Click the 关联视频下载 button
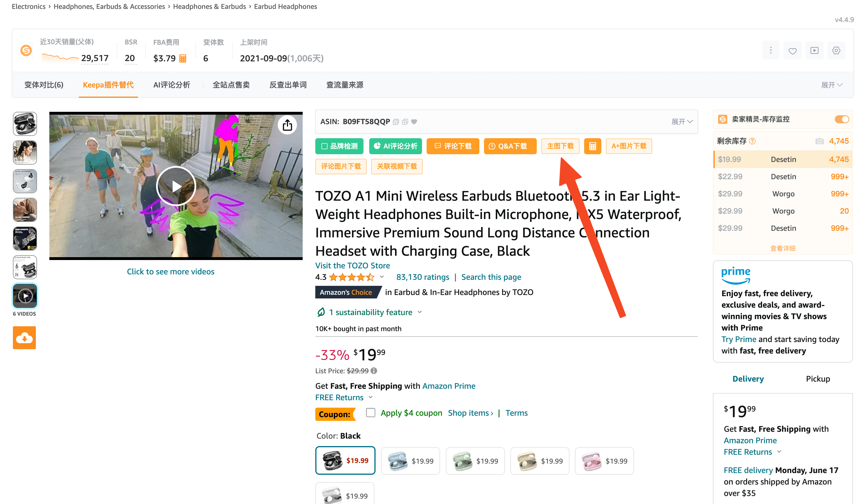Viewport: 867px width, 504px height. (x=397, y=166)
